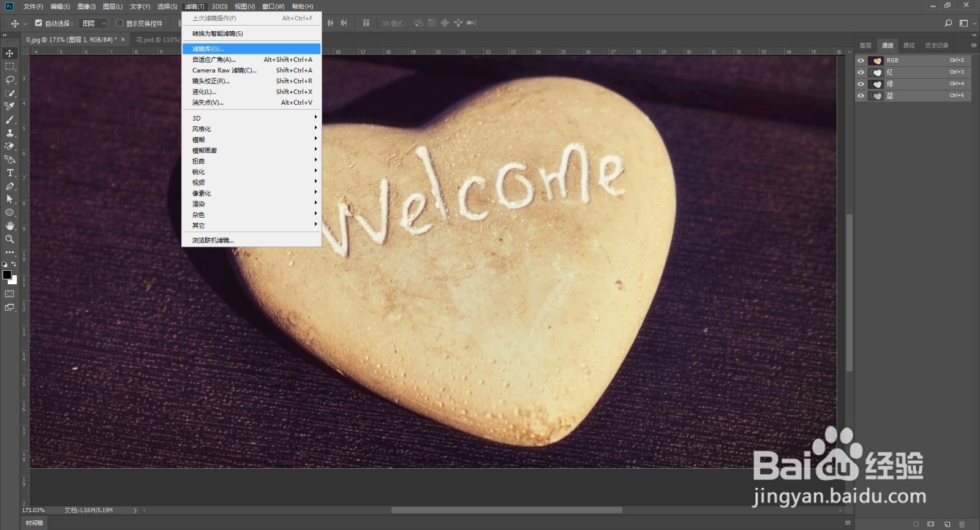Expand the 扭曲 filter submenu
Screen dimensions: 980x530
click(x=252, y=161)
